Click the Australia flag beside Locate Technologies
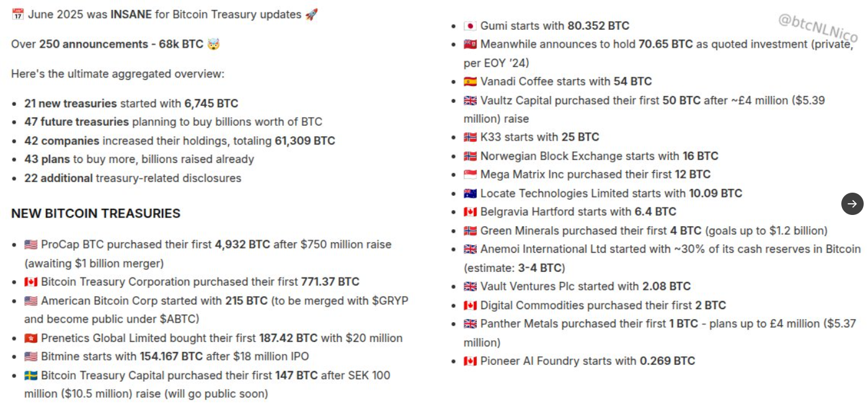The image size is (868, 407). 470,193
